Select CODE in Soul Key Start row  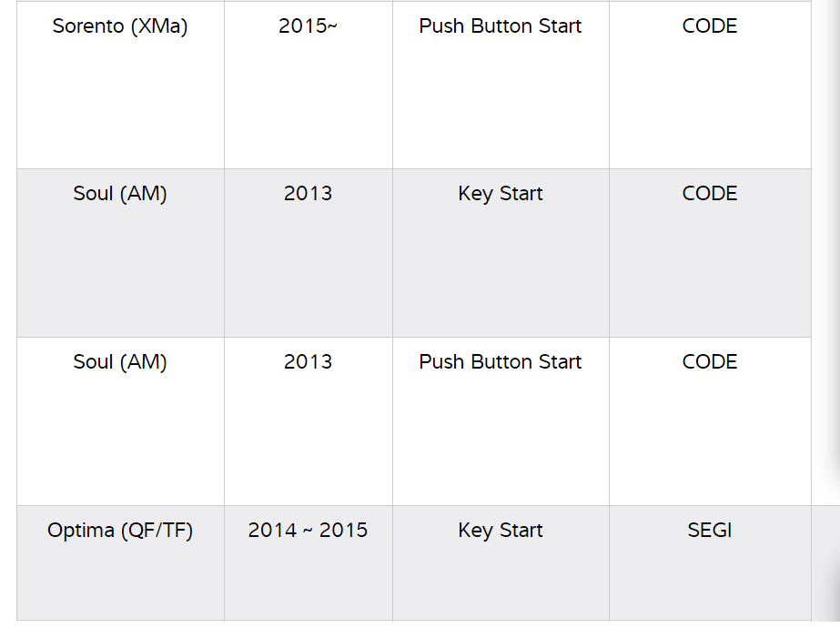click(x=710, y=194)
